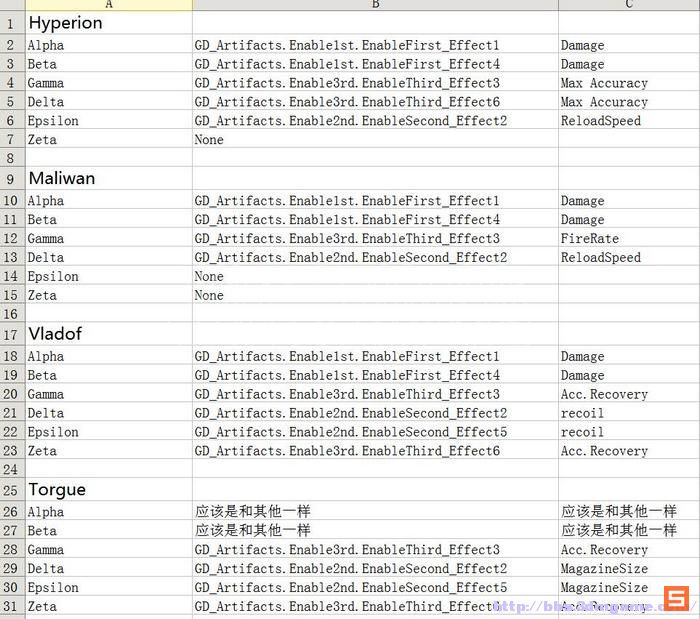Select column C header
The height and width of the screenshot is (619, 700).
point(628,5)
